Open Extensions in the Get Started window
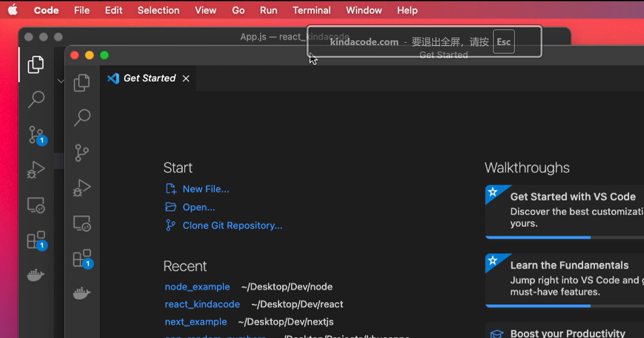The image size is (644, 338). pos(83,259)
